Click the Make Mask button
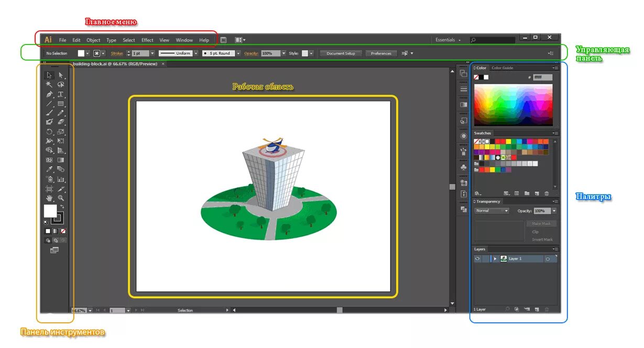Screen dimensions: 644x348 541,223
